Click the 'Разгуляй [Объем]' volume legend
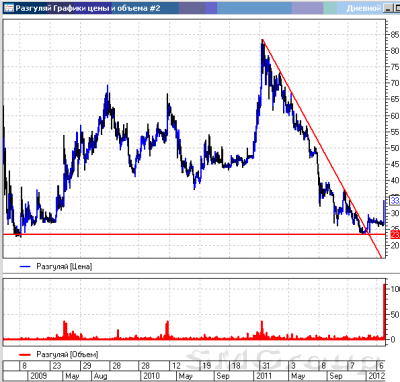 67,354
